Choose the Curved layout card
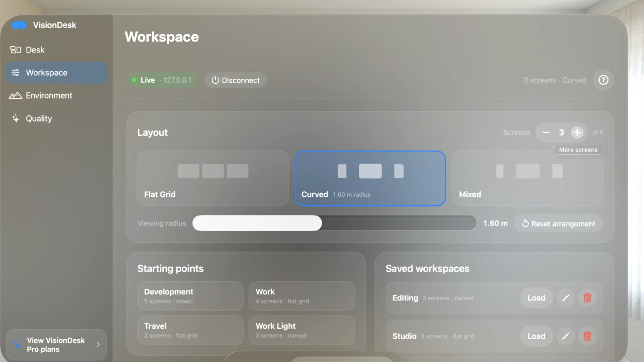Screen dimensions: 644x362 coord(370,178)
